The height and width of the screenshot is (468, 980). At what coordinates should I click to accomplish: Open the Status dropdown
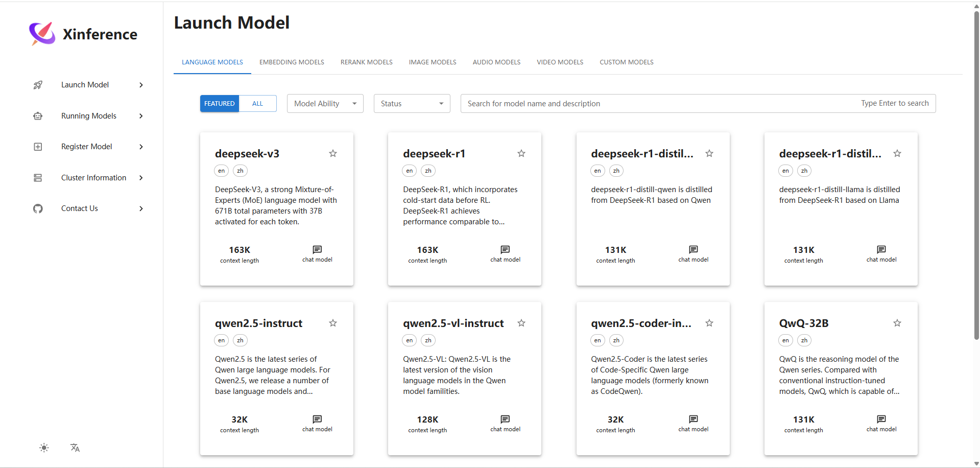[x=412, y=104]
